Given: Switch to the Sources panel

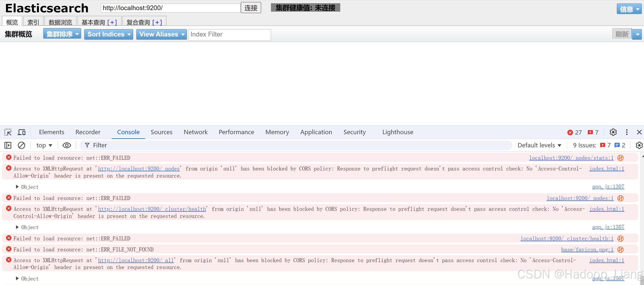Looking at the screenshot, I should (161, 132).
